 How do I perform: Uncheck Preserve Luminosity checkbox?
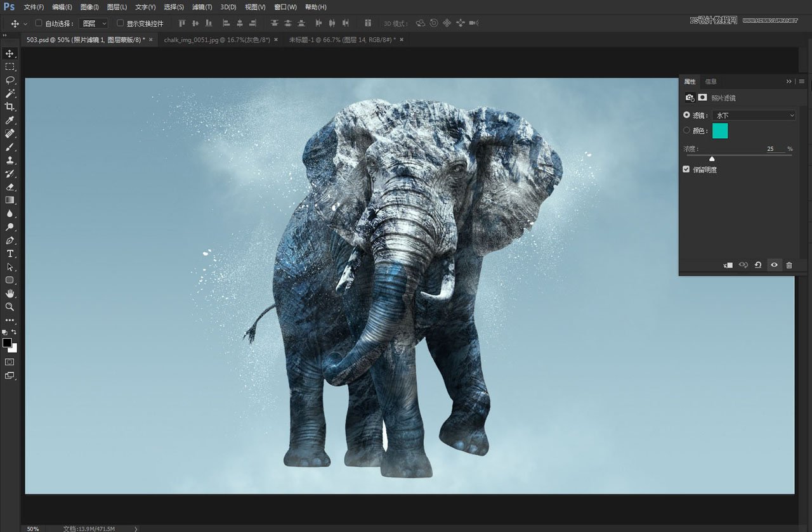(686, 169)
